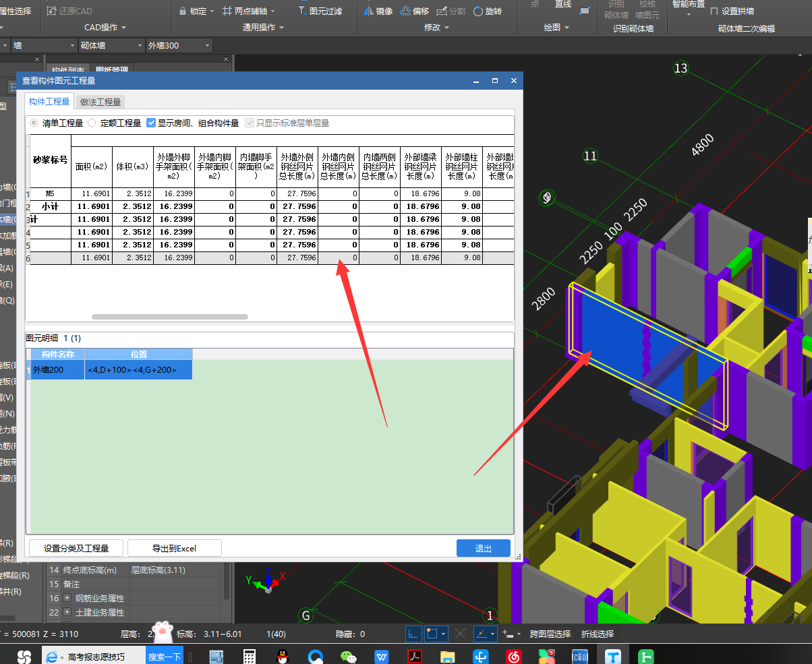This screenshot has height=664, width=812.
Task: Select the 旋转 rotate tool
Action: (488, 11)
